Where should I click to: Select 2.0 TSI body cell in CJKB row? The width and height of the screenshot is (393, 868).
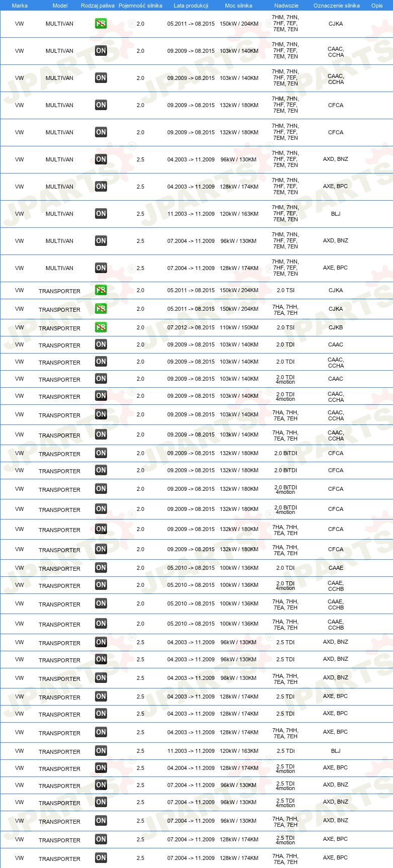click(285, 327)
